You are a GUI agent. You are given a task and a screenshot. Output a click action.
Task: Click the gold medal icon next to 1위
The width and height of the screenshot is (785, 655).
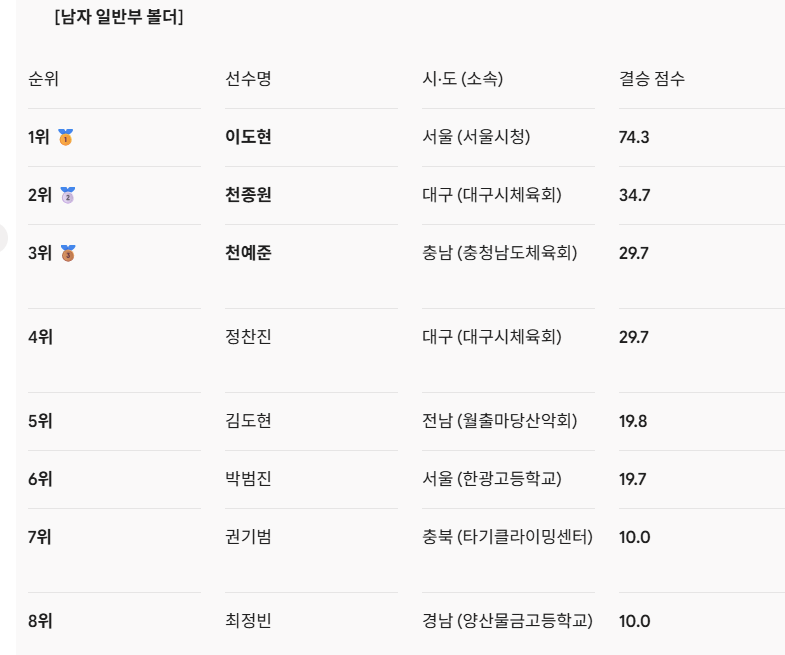click(65, 137)
